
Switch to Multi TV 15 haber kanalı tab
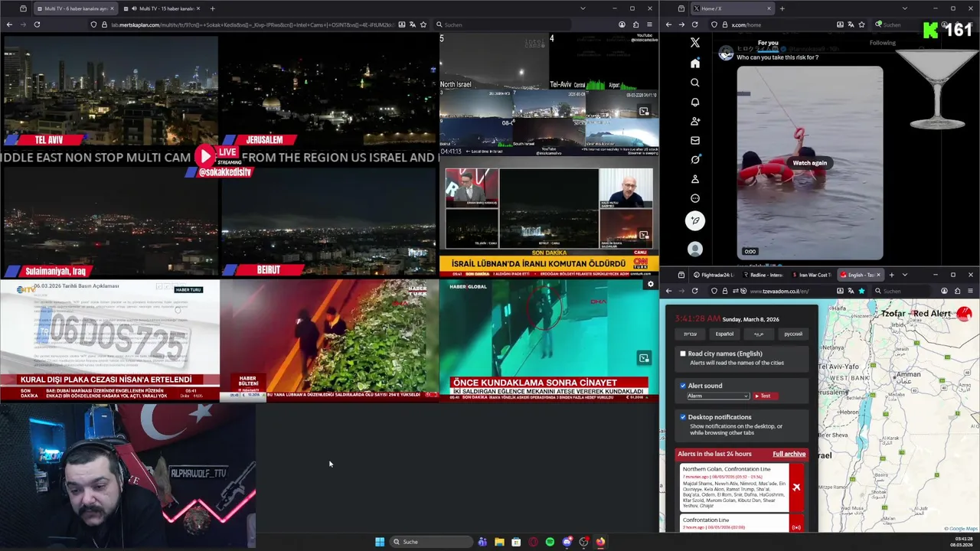pos(163,8)
